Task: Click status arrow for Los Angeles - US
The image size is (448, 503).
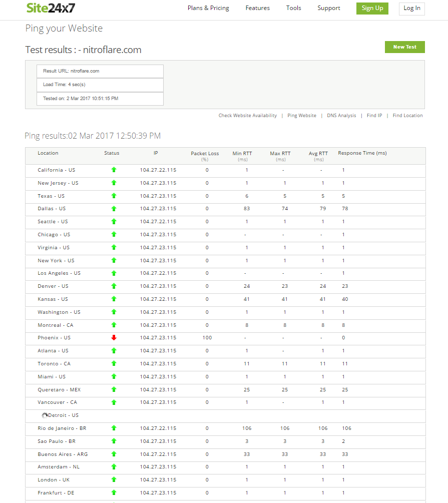Action: tap(114, 273)
